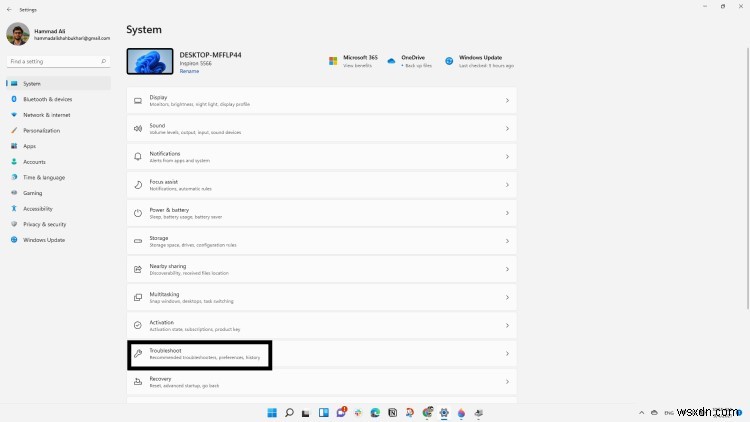This screenshot has height=422, width=750.
Task: Click the Recovery label
Action: (160, 379)
